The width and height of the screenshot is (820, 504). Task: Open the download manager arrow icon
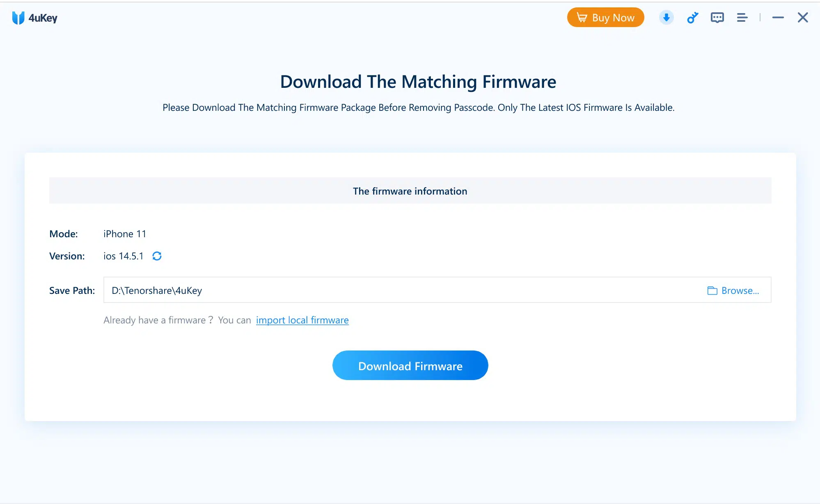(666, 18)
